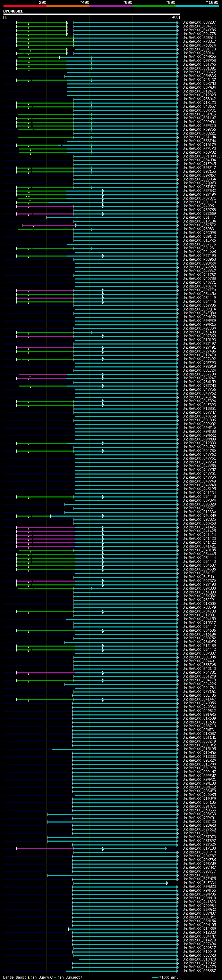This screenshot has width=222, height=980.
Task: Select the UniRef100_P12330 label
Action: pyautogui.click(x=199, y=512)
